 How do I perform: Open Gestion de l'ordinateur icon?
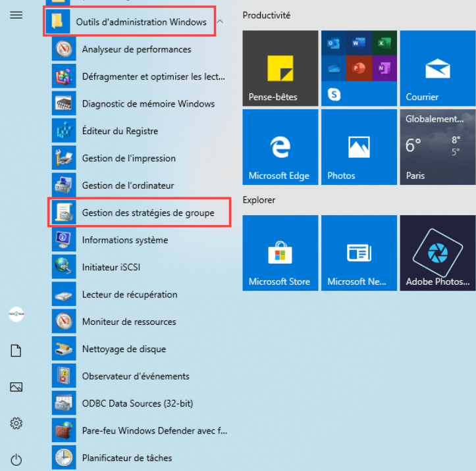[64, 186]
